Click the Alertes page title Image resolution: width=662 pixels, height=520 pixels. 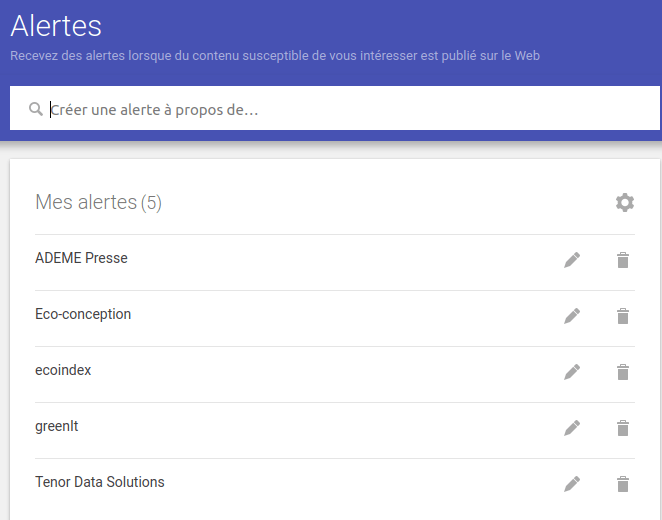pos(56,25)
